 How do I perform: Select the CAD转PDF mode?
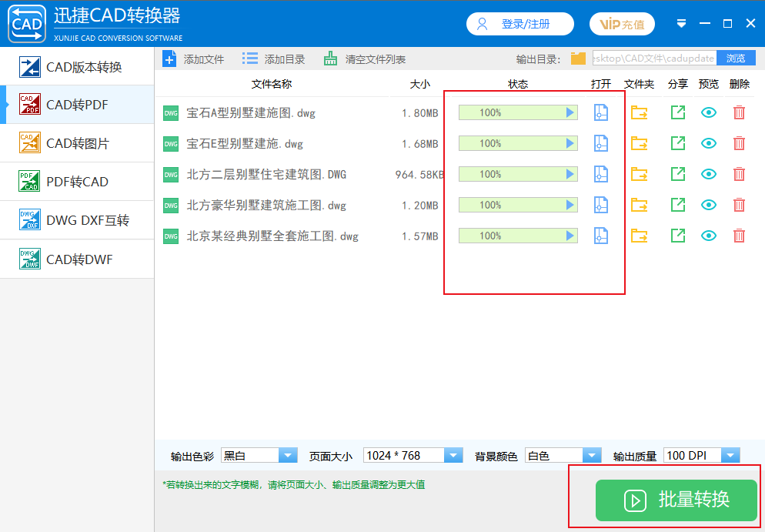pyautogui.click(x=77, y=105)
